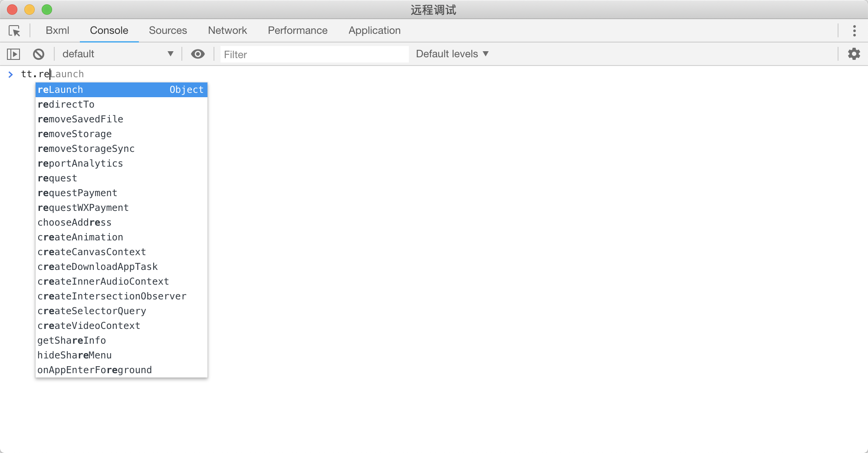Go to the Performance tab
This screenshot has height=453, width=868.
pyautogui.click(x=297, y=31)
